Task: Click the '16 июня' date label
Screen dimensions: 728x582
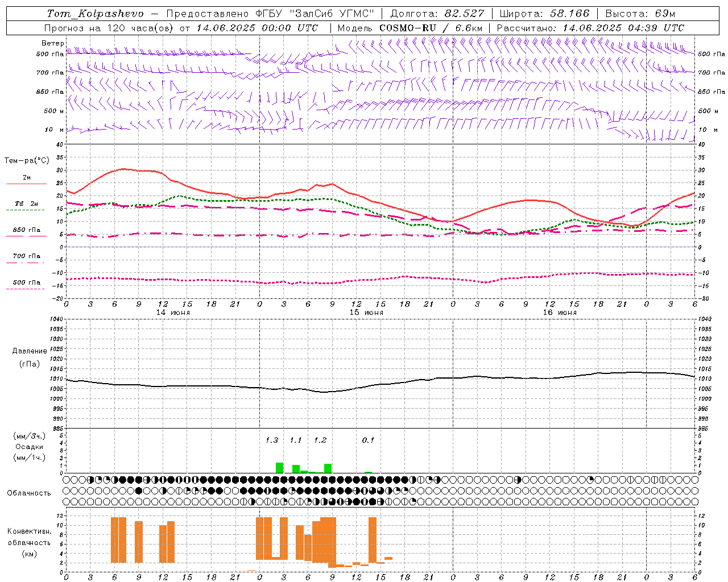Action: [x=560, y=313]
